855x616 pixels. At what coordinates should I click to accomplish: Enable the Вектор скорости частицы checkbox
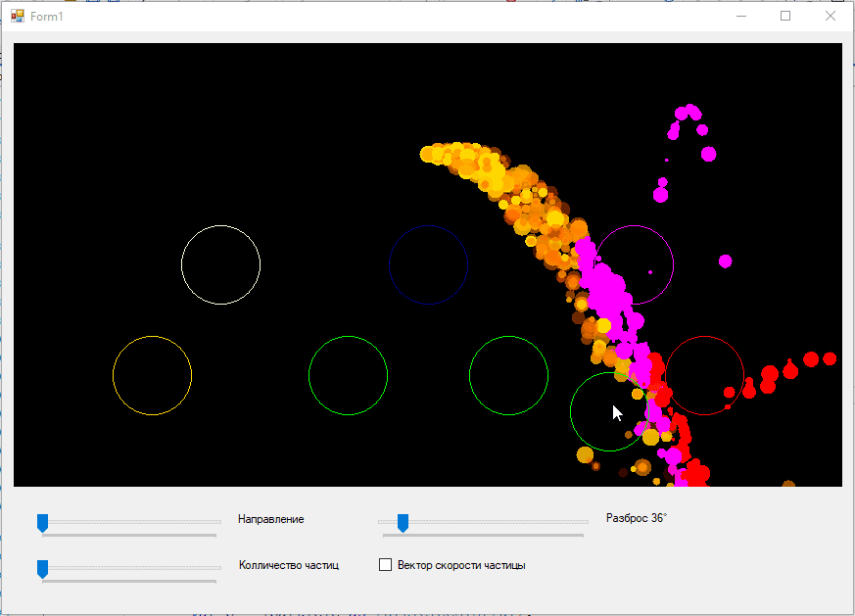[x=385, y=565]
